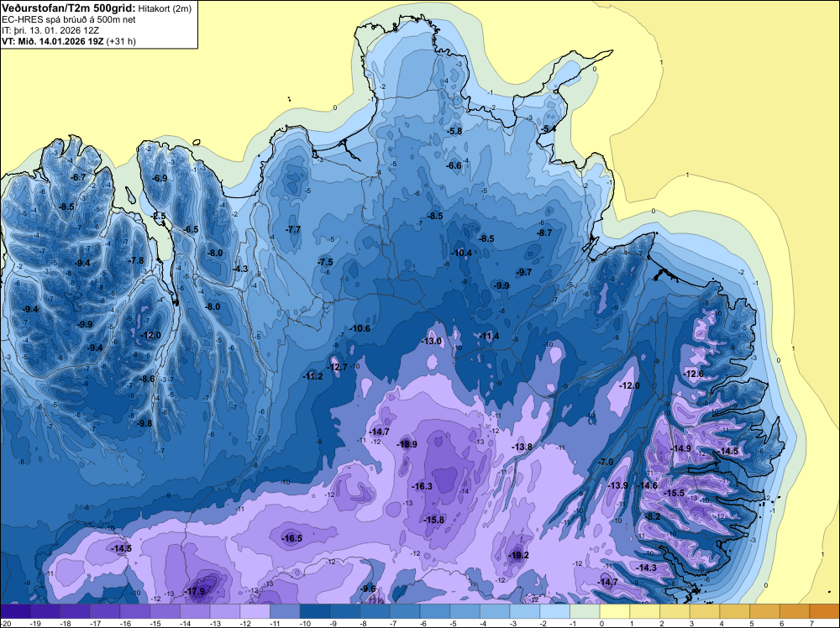Click the -15.5 temperature value
The height and width of the screenshot is (628, 840).
(x=675, y=493)
